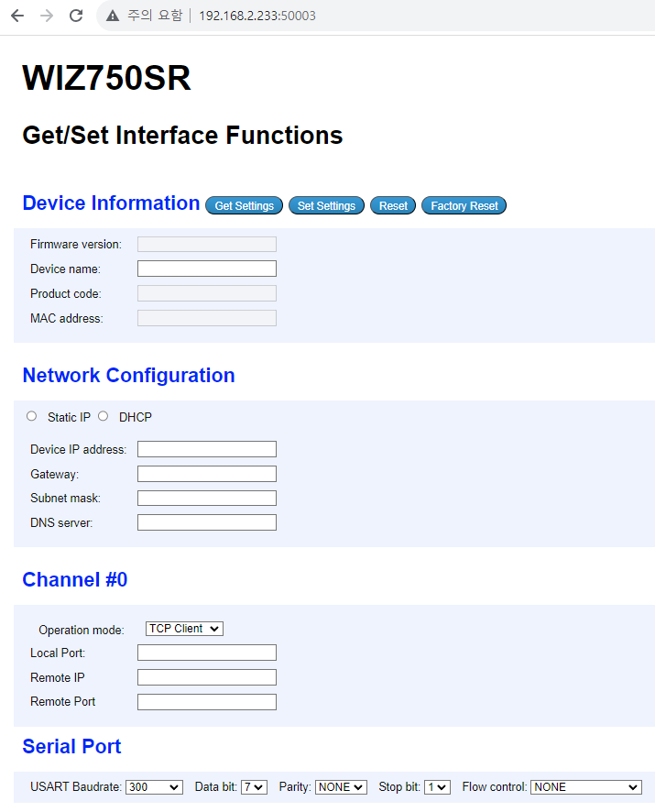
Task: Select the DHCP radio button
Action: click(103, 416)
